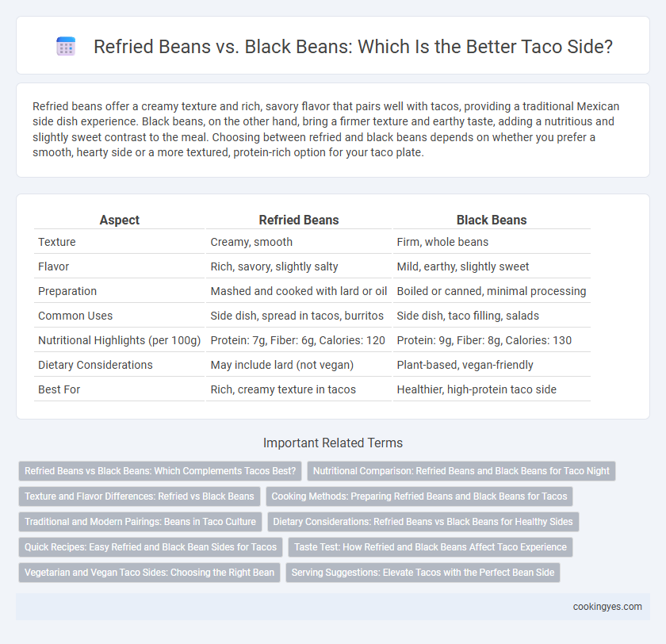The width and height of the screenshot is (666, 644).
Task: Open 'Dietary Considerations' healthy sides tag
Action: pyautogui.click(x=423, y=522)
